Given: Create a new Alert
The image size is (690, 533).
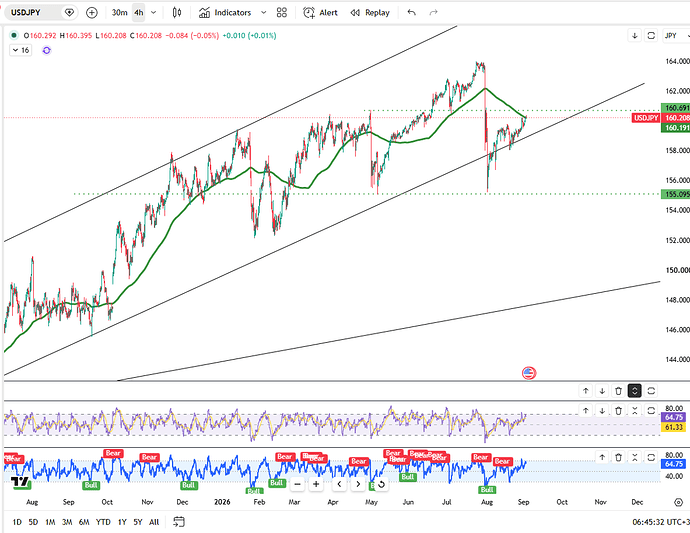Looking at the screenshot, I should 320,12.
